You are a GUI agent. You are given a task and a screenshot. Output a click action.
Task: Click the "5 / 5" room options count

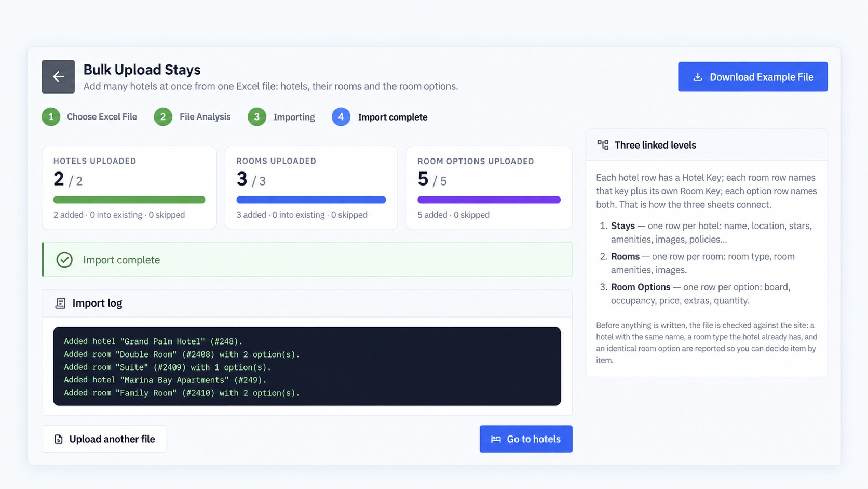click(432, 179)
